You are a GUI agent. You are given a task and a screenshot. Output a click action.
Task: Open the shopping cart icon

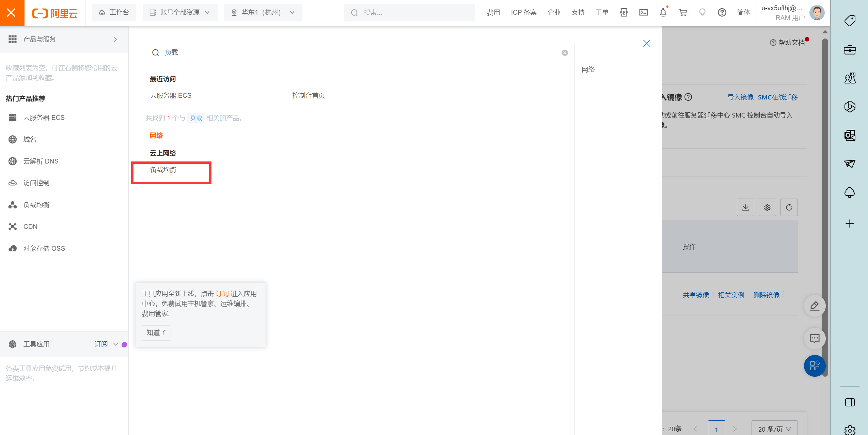click(683, 13)
